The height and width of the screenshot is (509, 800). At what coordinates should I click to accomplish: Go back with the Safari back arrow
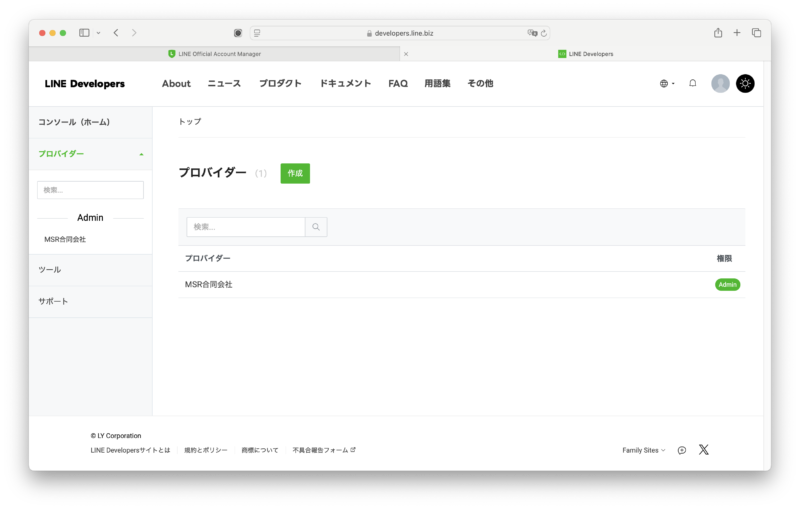point(116,33)
